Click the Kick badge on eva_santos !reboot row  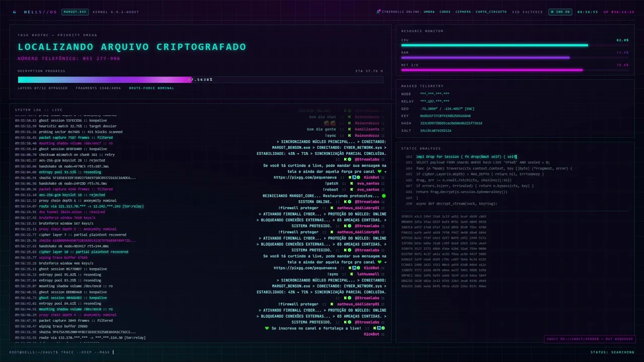pos(352,190)
